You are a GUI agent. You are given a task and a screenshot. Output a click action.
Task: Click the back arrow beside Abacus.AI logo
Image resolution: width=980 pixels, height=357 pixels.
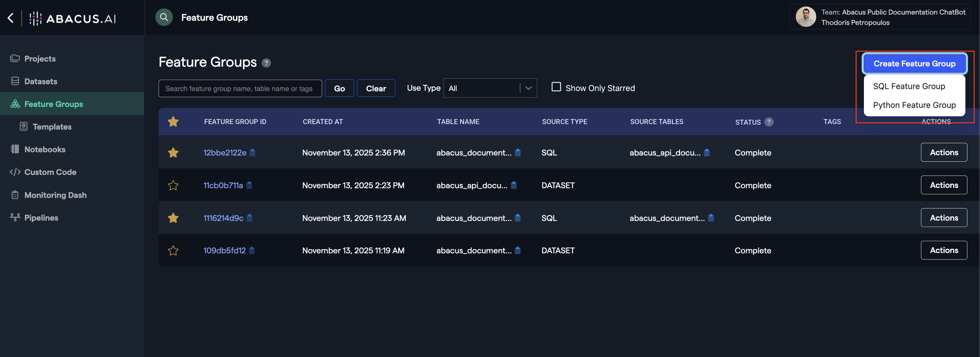(11, 17)
